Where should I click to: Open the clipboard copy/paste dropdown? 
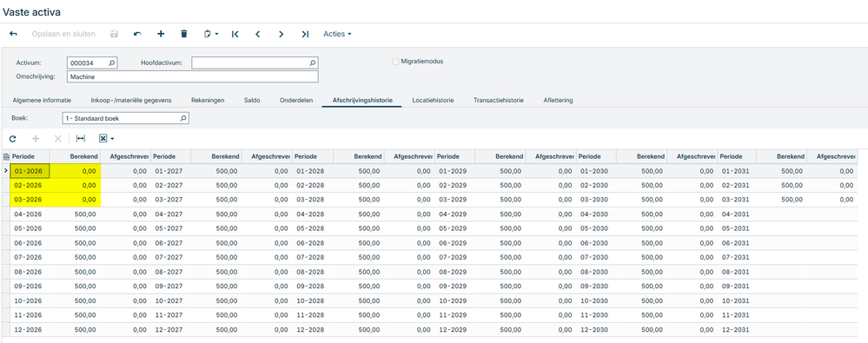pyautogui.click(x=211, y=35)
